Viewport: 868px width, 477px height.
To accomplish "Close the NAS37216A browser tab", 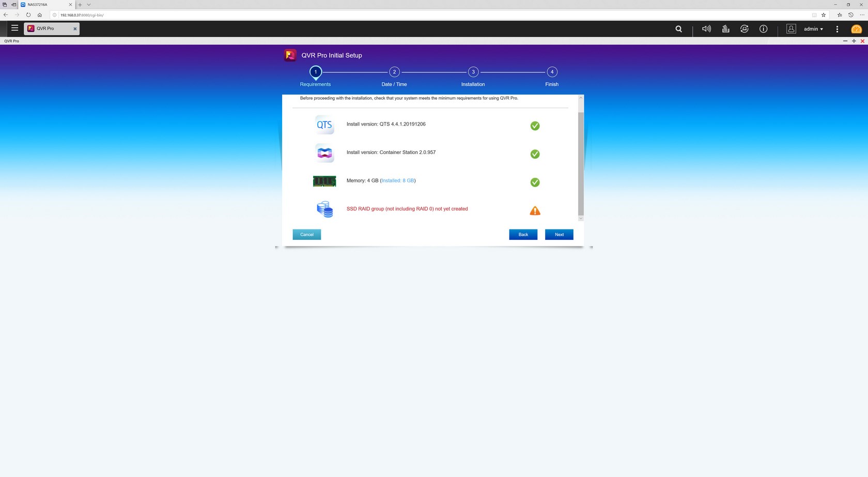I will click(x=70, y=5).
